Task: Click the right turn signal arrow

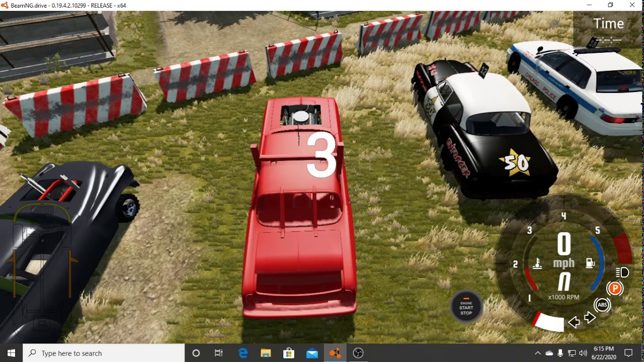Action: point(590,318)
